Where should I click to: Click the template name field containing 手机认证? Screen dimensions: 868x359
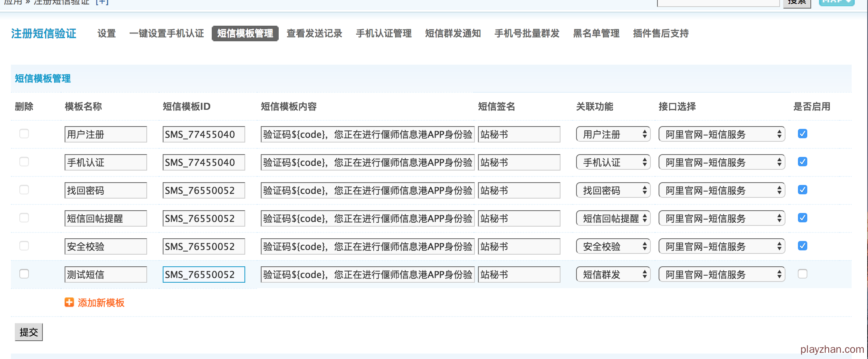pos(105,162)
